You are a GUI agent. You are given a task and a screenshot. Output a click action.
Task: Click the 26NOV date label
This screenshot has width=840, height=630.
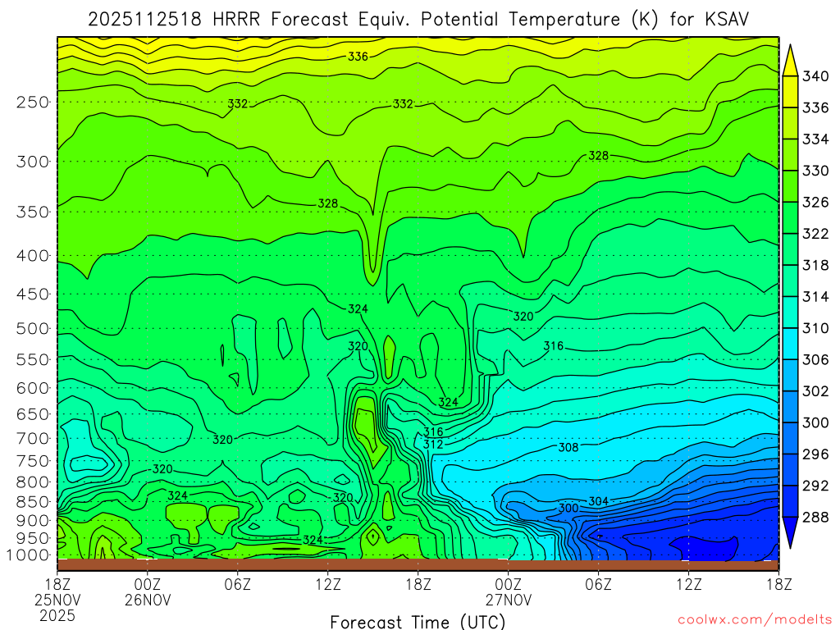pos(148,600)
